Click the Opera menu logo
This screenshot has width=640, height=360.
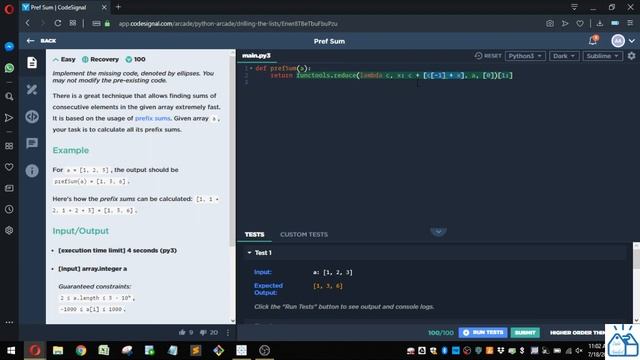pos(9,9)
